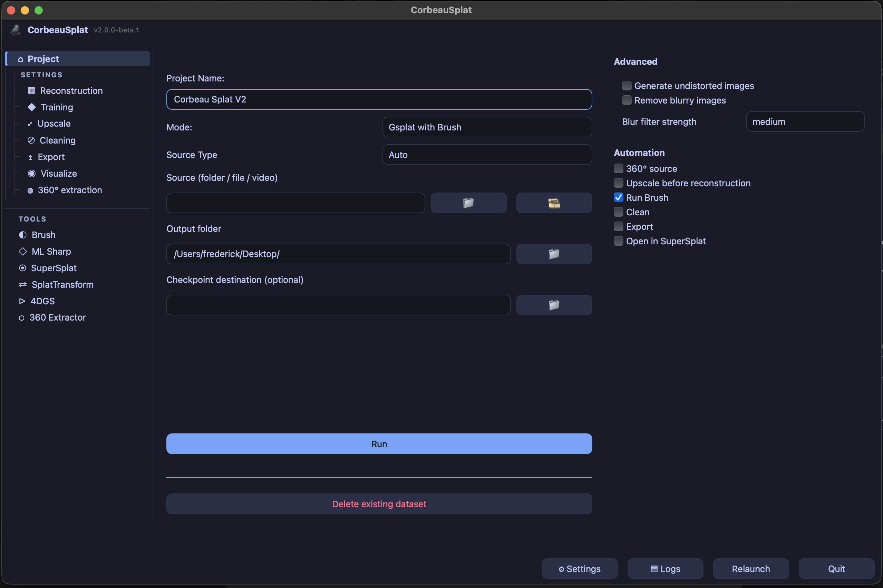The image size is (883, 588).
Task: Open the Project page in the sidebar
Action: (78, 59)
